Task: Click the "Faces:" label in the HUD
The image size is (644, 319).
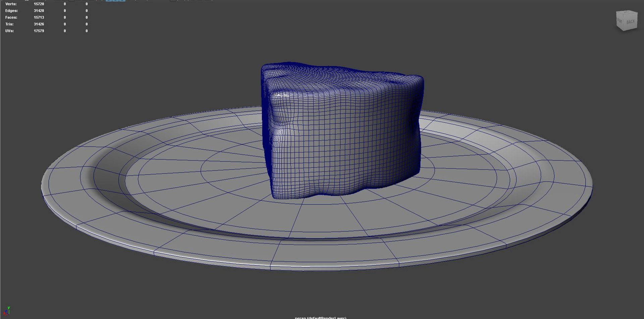Action: 11,17
